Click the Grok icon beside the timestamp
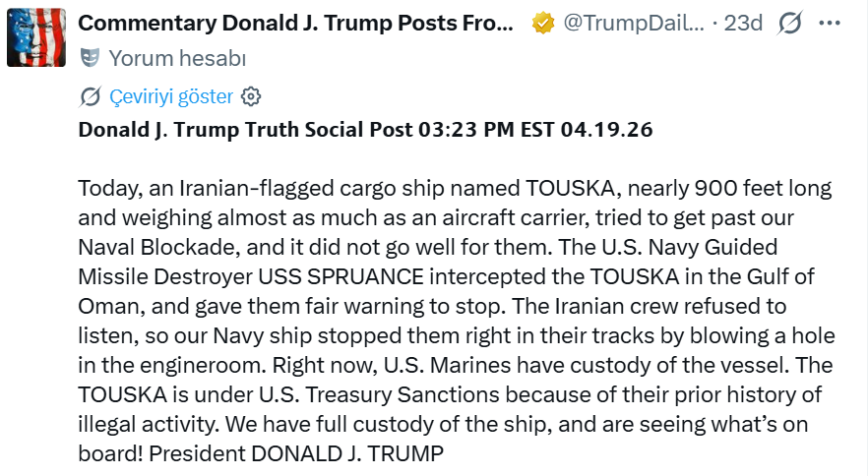 [x=789, y=23]
